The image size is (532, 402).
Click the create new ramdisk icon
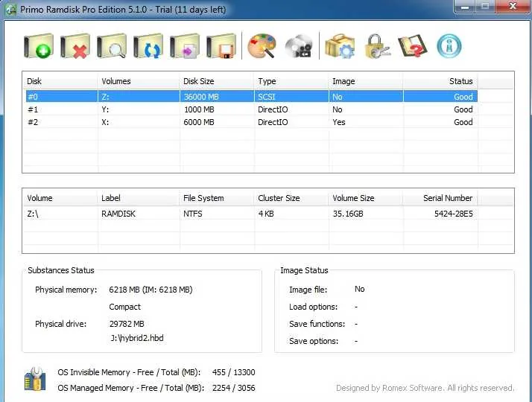(39, 45)
